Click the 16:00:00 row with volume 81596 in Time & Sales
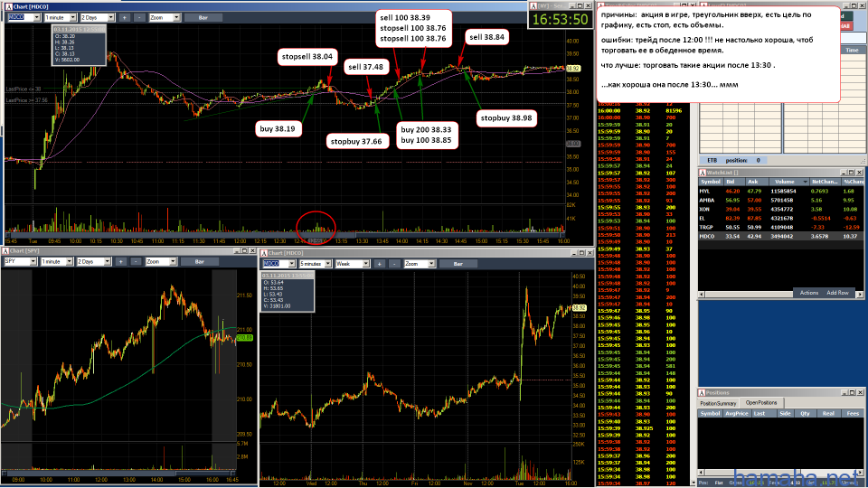The height and width of the screenshot is (488, 868). [x=643, y=110]
